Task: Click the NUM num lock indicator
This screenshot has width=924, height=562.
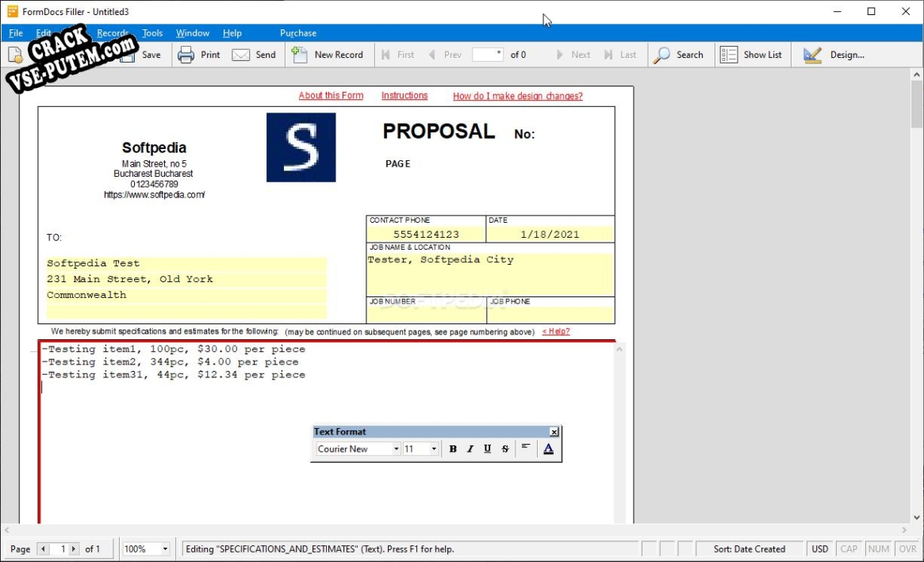Action: (x=878, y=549)
